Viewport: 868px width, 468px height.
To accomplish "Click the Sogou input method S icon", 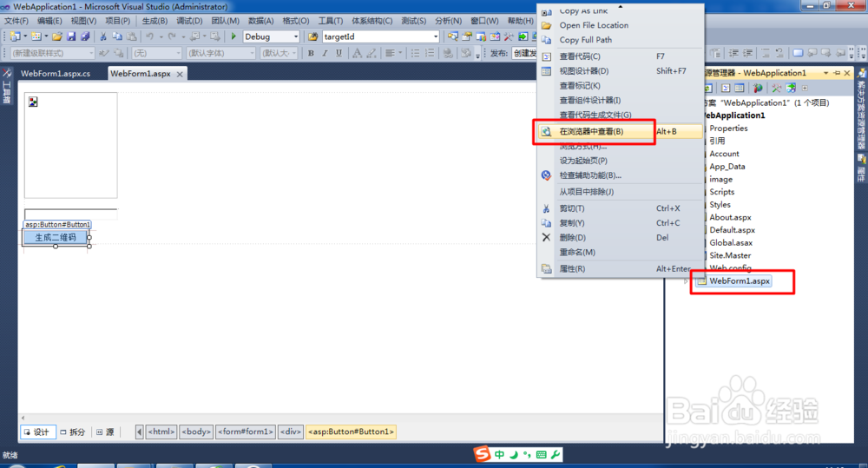I will click(482, 454).
